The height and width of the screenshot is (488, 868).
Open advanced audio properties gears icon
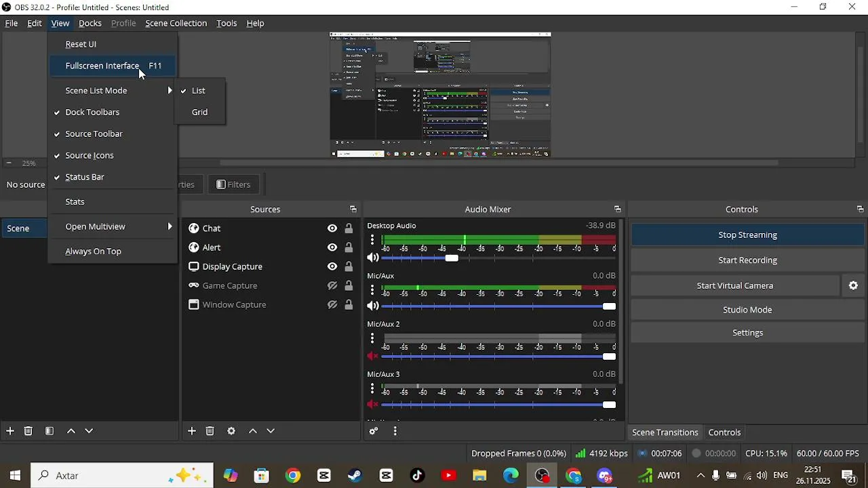pos(374,431)
